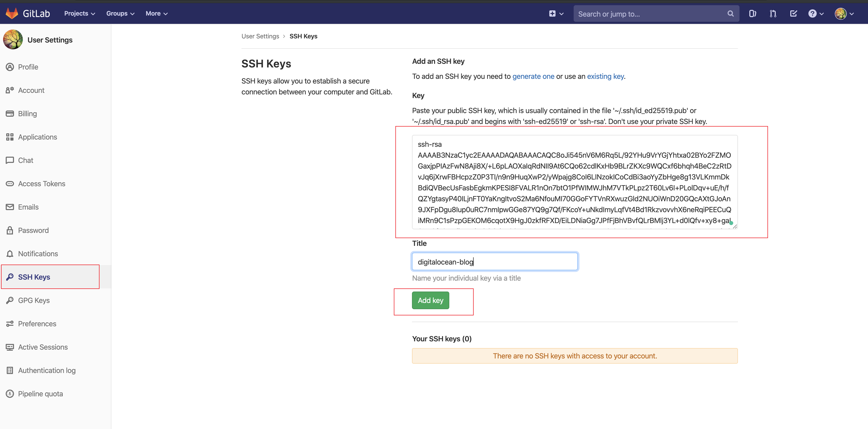This screenshot has height=429, width=868.
Task: Expand the More navigation menu
Action: (x=156, y=13)
